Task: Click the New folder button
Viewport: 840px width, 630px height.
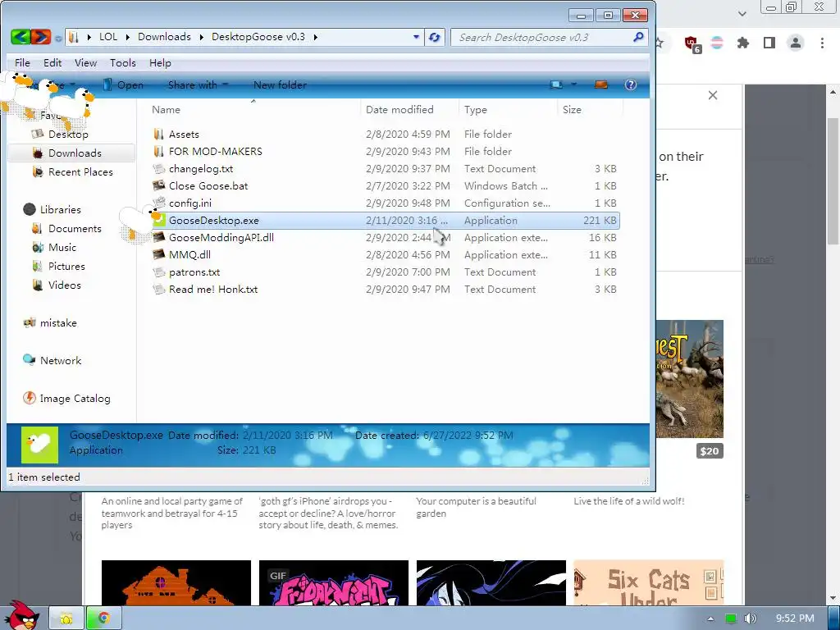Action: [280, 84]
